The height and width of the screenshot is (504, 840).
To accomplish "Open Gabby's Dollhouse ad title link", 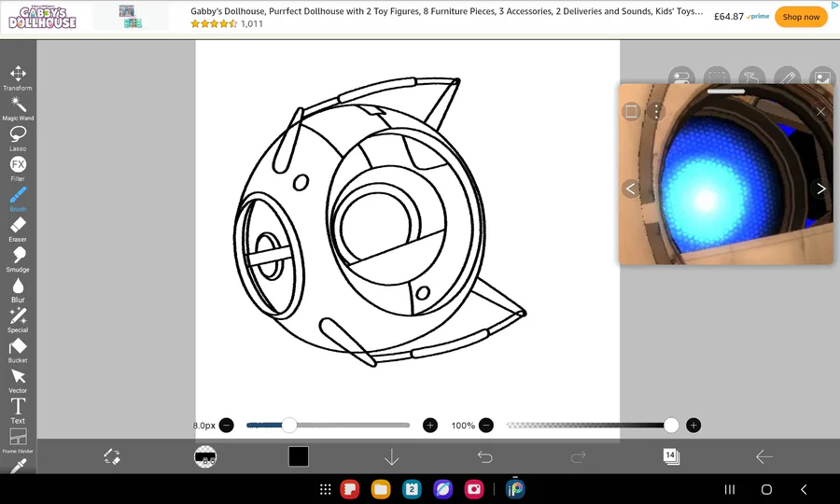I will [447, 10].
